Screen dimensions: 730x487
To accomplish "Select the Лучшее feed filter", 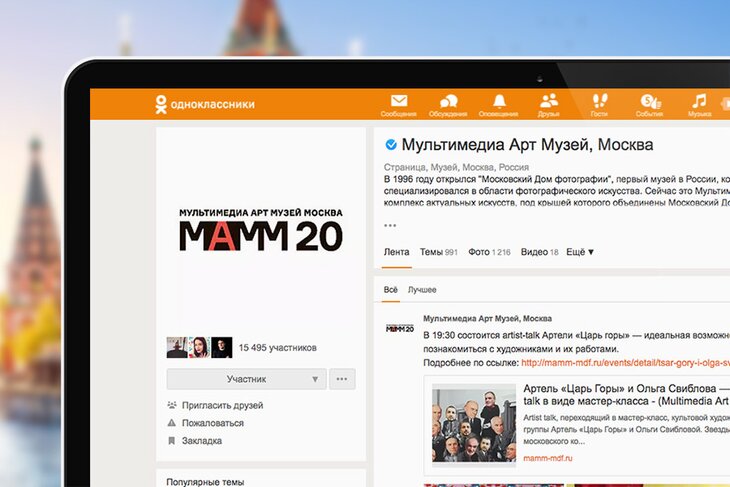I will coord(421,290).
